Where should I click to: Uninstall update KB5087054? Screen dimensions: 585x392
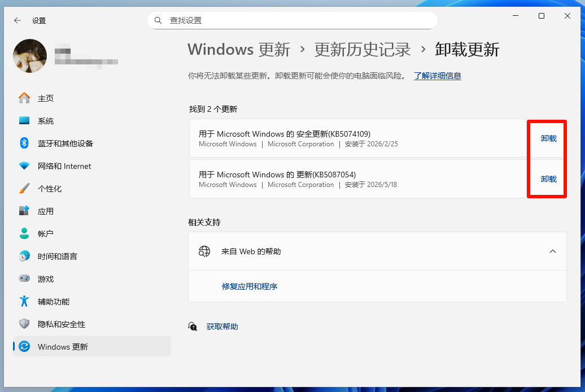tap(548, 179)
